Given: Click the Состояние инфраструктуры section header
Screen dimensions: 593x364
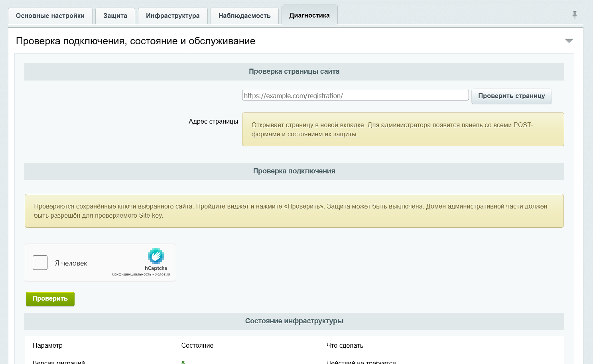Looking at the screenshot, I should (294, 321).
